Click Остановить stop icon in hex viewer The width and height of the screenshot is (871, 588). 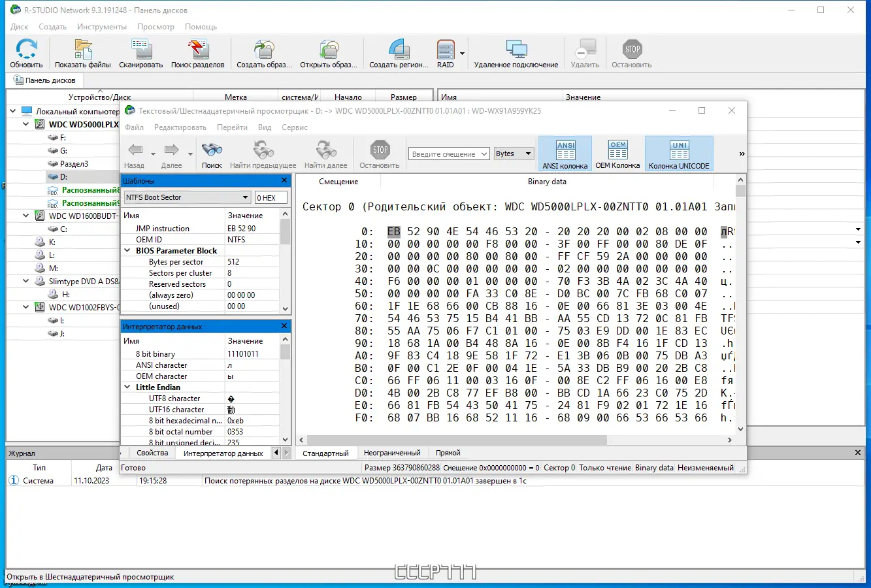[380, 150]
